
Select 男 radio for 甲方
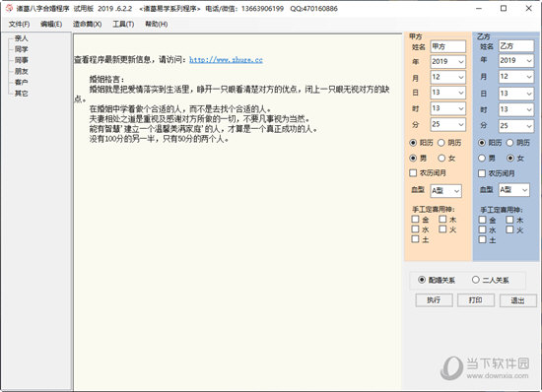(x=413, y=159)
